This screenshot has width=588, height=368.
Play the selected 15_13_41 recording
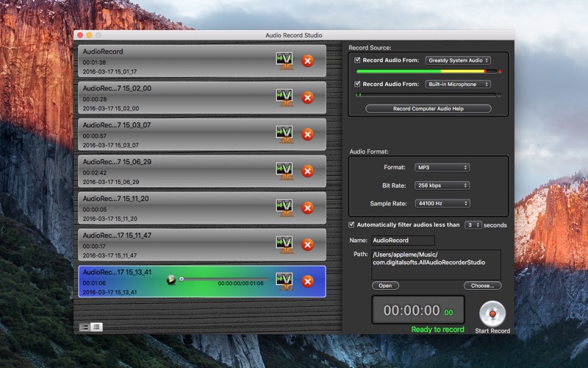[x=171, y=280]
